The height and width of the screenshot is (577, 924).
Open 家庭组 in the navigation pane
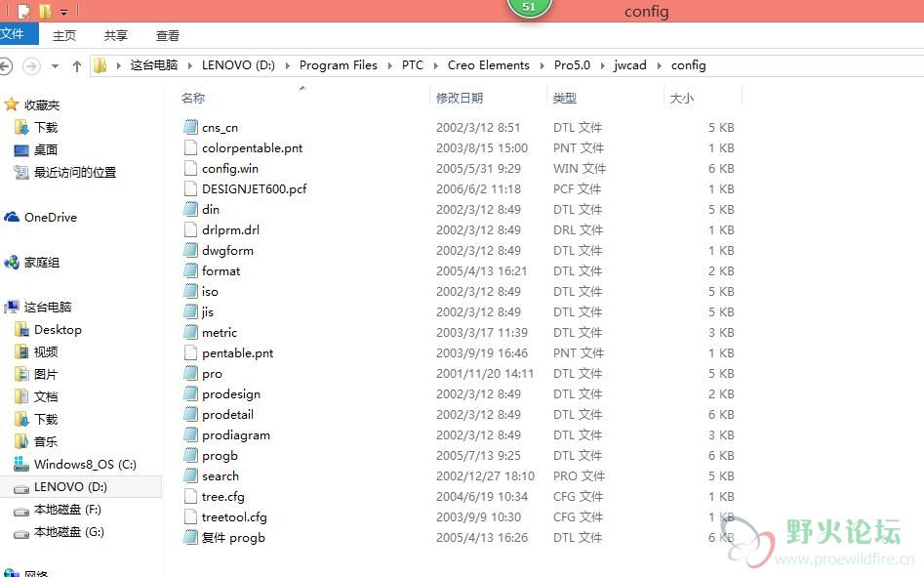(x=42, y=263)
